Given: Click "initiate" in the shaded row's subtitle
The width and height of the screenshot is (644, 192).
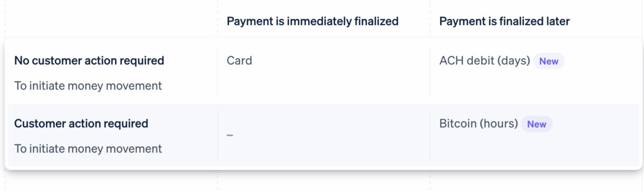Looking at the screenshot, I should coord(47,149).
